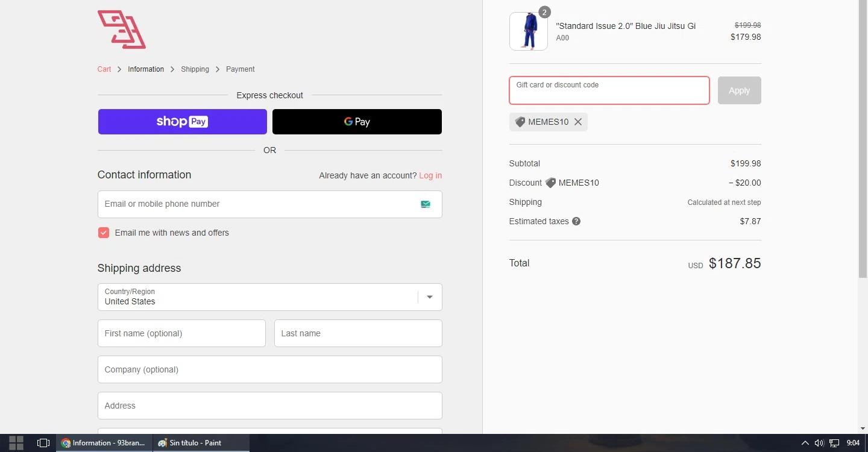
Task: Click the 93brand store logo
Action: pyautogui.click(x=122, y=29)
